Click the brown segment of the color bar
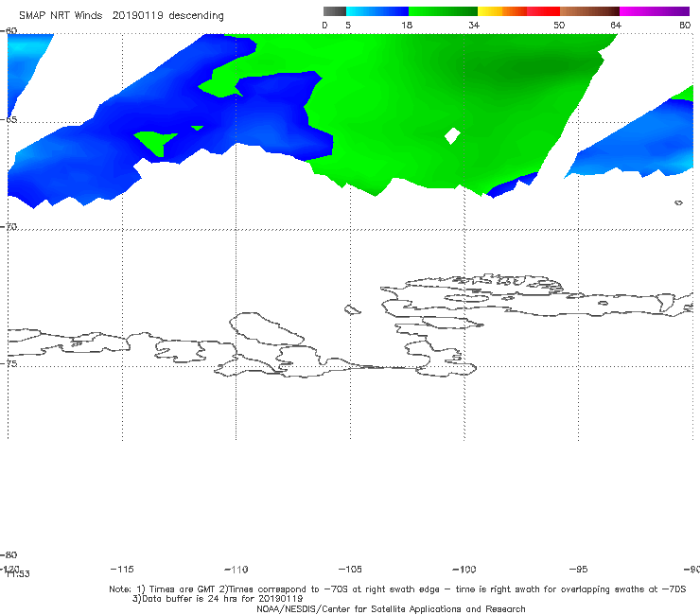Image resolution: width=700 pixels, height=615 pixels. point(589,11)
